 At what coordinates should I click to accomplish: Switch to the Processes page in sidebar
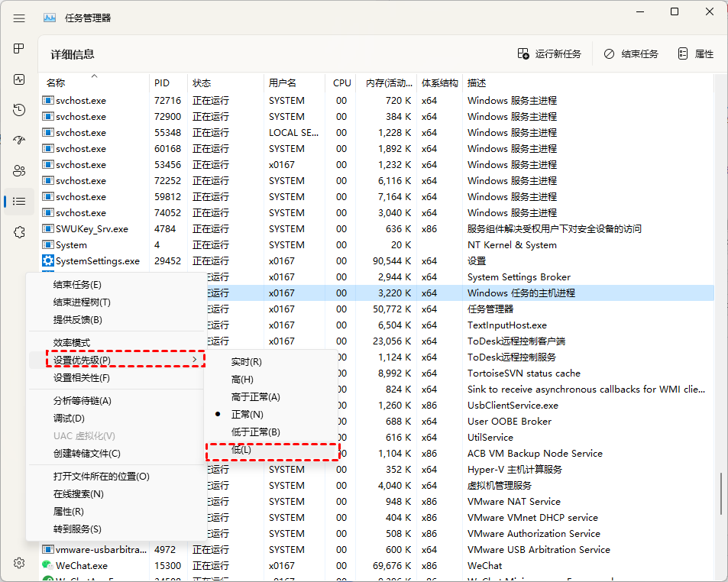point(19,49)
